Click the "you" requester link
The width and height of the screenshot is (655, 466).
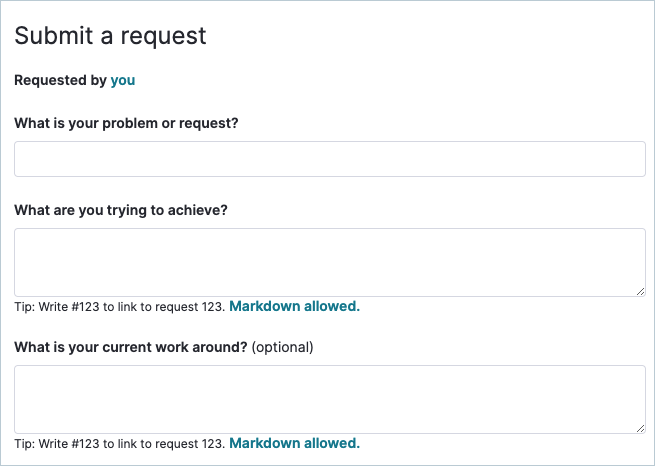[x=123, y=80]
